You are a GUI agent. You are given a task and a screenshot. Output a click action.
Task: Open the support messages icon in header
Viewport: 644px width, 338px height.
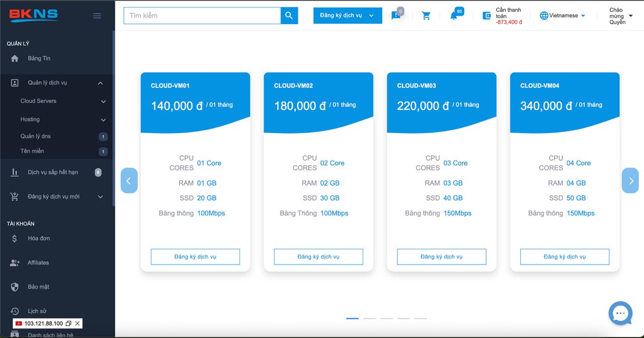coord(396,16)
